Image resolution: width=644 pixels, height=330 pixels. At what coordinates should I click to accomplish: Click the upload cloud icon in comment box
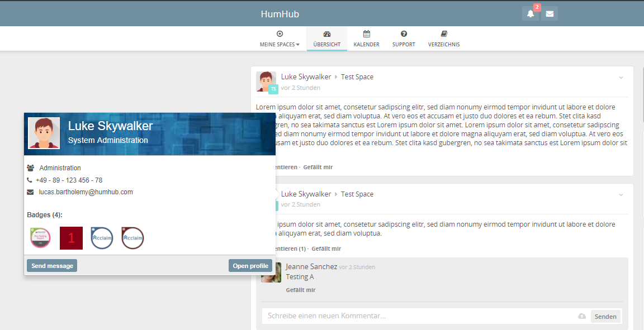(582, 317)
